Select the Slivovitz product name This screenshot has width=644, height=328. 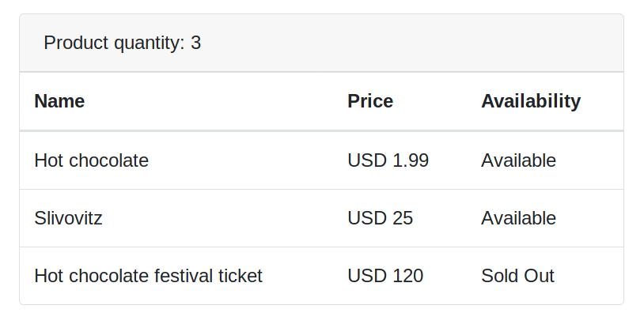pyautogui.click(x=68, y=218)
